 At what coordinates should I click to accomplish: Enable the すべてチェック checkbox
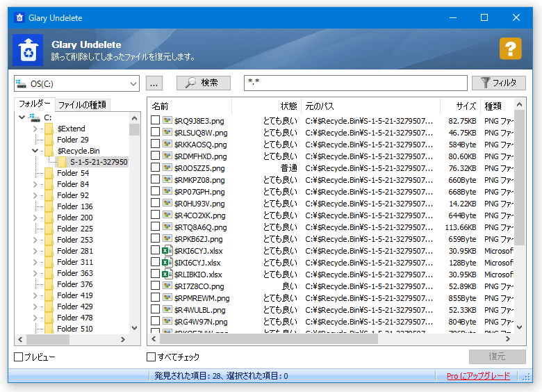pos(151,357)
